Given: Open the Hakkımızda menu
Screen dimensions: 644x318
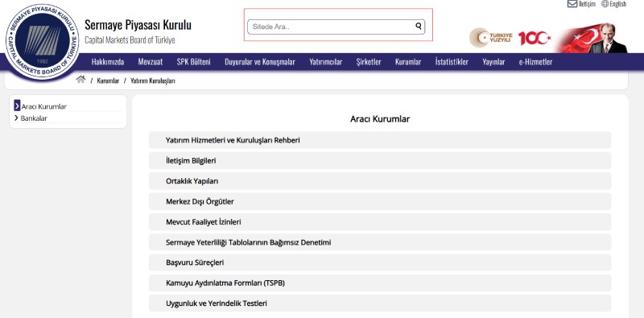Looking at the screenshot, I should pyautogui.click(x=108, y=62).
